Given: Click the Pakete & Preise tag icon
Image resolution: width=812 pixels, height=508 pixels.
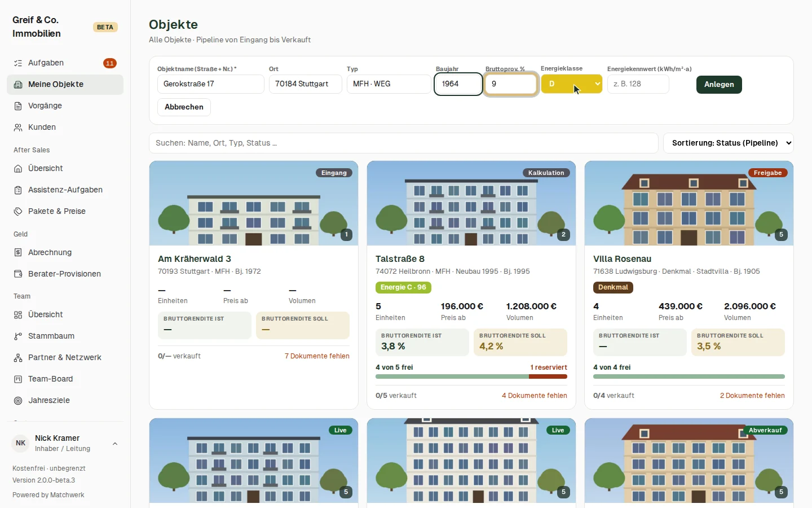Looking at the screenshot, I should tap(18, 212).
